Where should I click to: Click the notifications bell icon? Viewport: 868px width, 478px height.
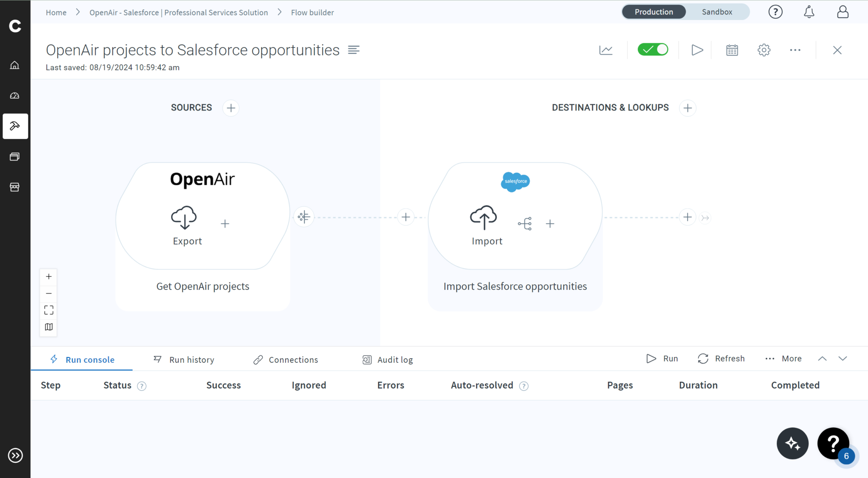coord(808,11)
